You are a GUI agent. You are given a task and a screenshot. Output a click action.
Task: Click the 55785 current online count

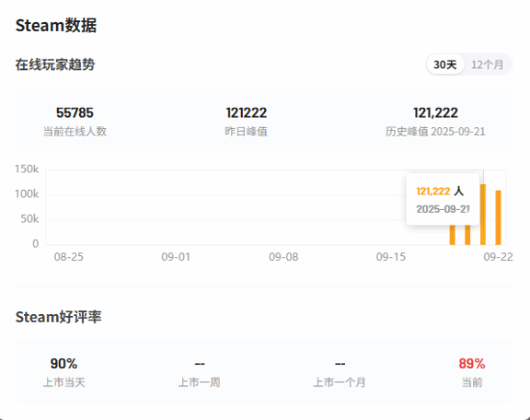pyautogui.click(x=75, y=113)
